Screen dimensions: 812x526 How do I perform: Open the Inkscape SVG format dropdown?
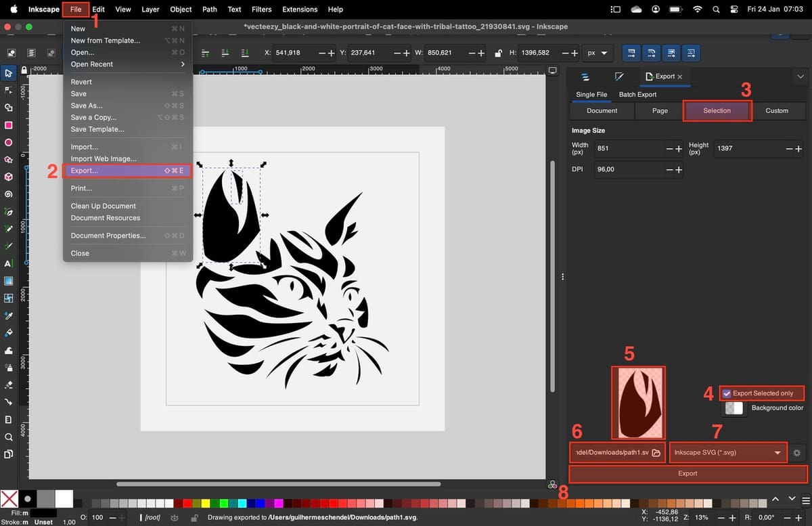[728, 453]
